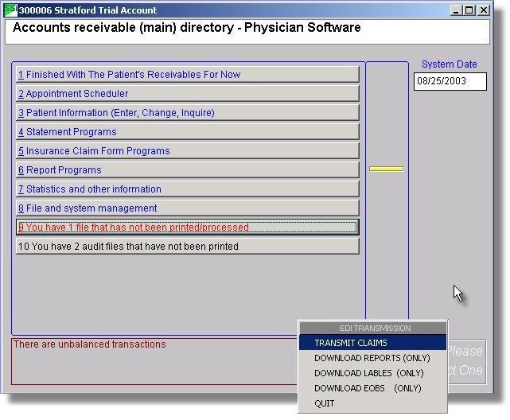
Task: Open Insurance Claim Form Programs
Action: (188, 151)
